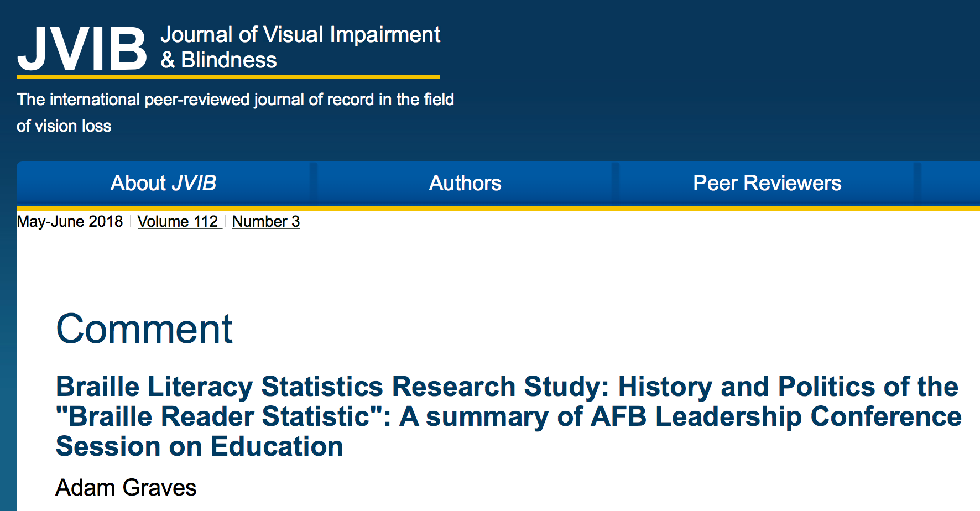Click the JVIB logo
This screenshot has height=511, width=980.
pos(82,49)
